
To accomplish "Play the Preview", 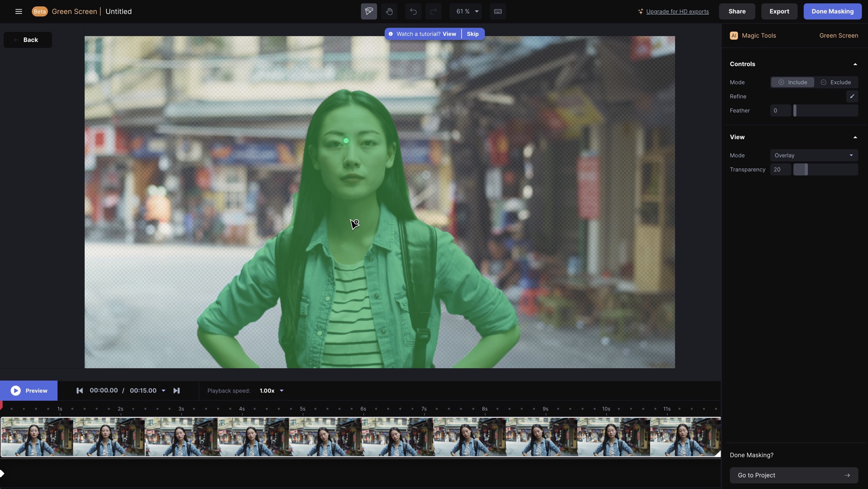I will pos(29,390).
